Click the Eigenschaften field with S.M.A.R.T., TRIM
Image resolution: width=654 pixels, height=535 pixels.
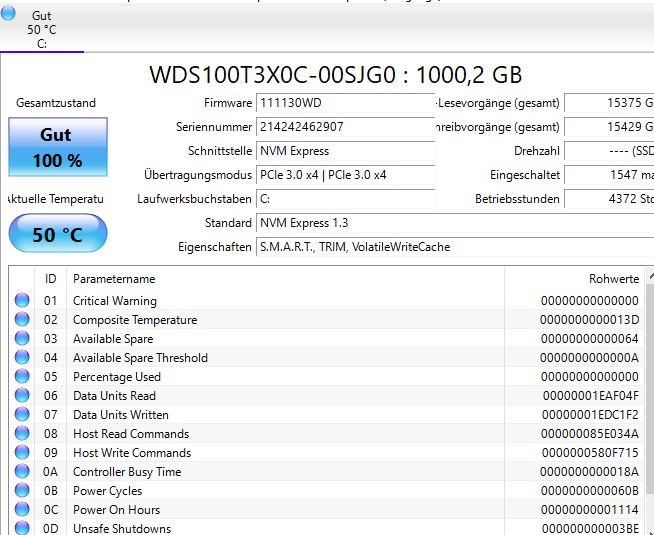pyautogui.click(x=455, y=247)
